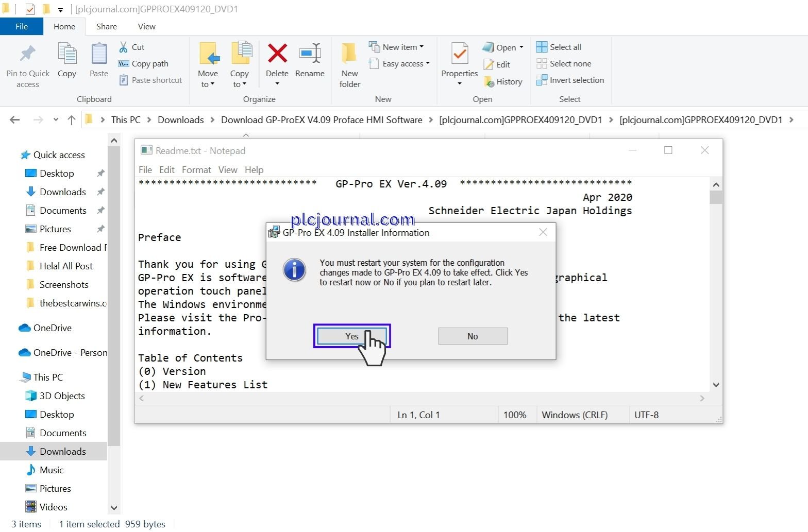Click the History icon in ribbon
This screenshot has width=808, height=532.
click(x=489, y=82)
